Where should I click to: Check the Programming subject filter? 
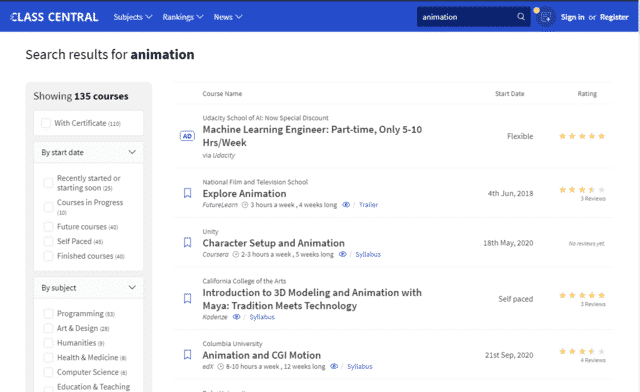coord(49,314)
